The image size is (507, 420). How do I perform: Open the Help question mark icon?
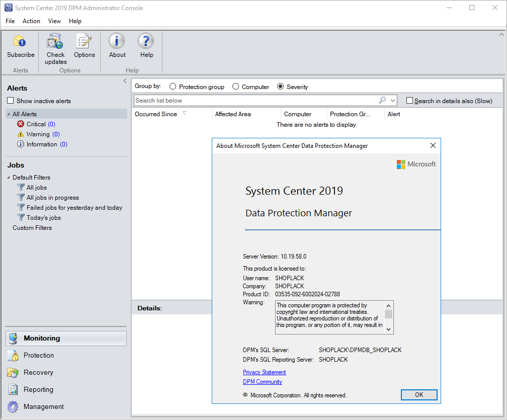146,41
